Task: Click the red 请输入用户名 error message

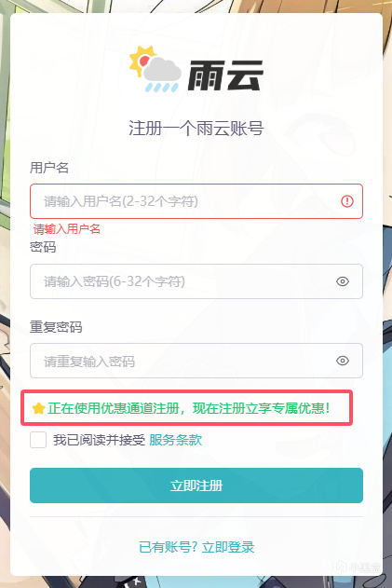Action: click(x=67, y=228)
